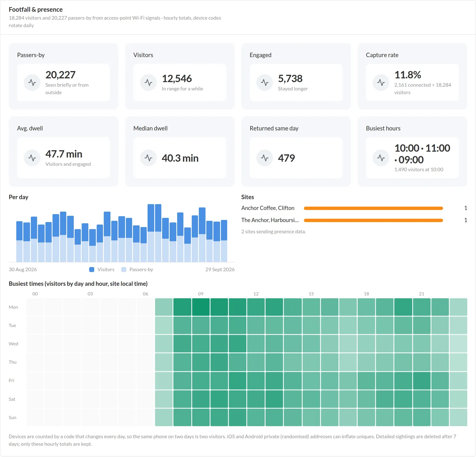Select the 12,546 visitors value
Screen dimensions: 476x457
[x=177, y=78]
